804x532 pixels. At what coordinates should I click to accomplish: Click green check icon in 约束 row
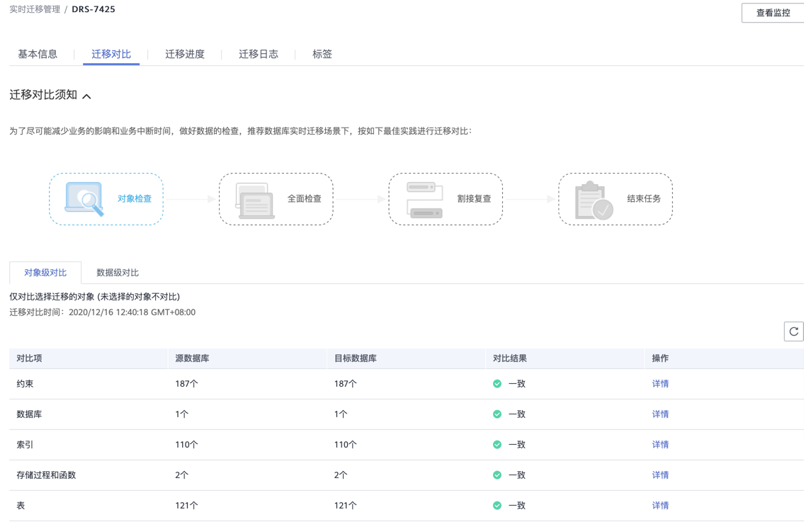(497, 384)
